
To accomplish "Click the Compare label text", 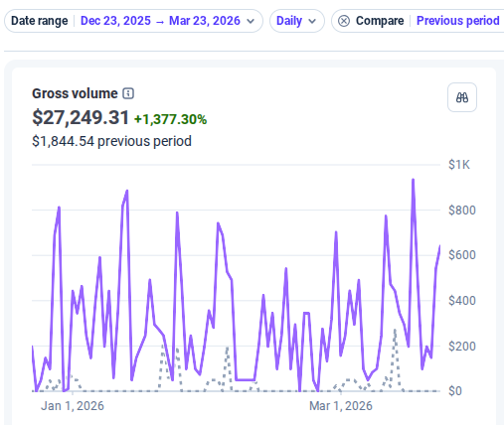I will pyautogui.click(x=380, y=21).
